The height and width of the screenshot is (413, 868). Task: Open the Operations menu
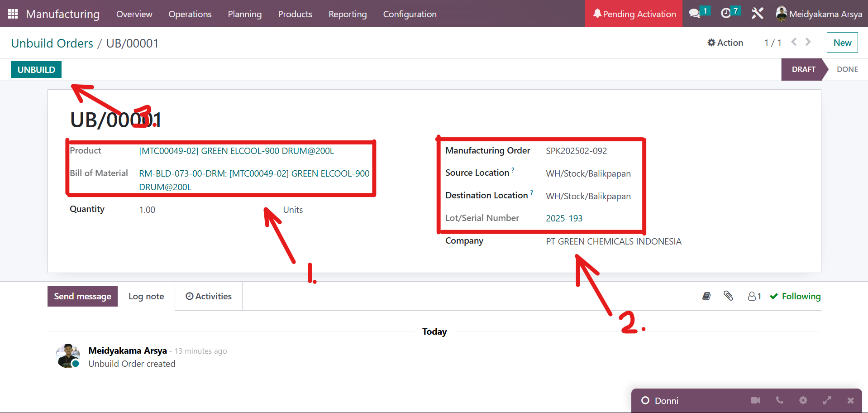pos(190,14)
